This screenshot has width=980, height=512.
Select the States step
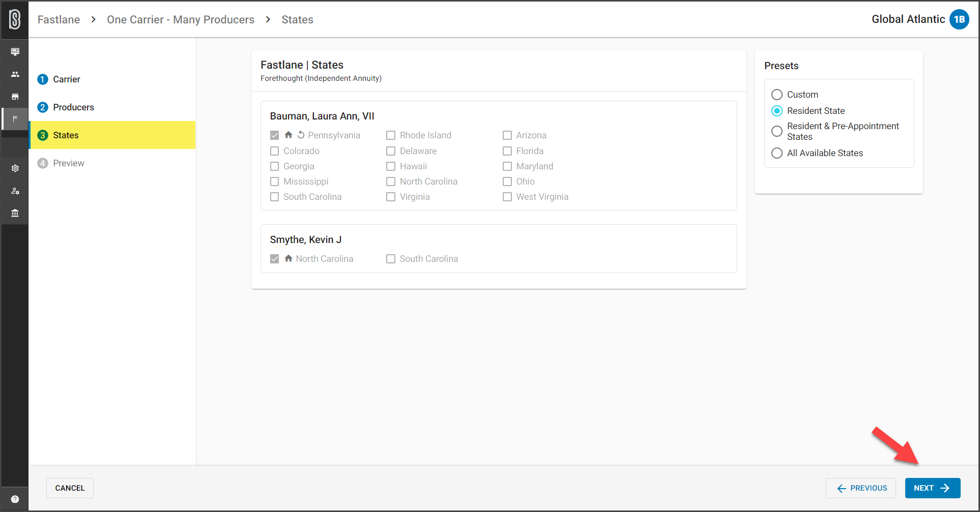112,135
